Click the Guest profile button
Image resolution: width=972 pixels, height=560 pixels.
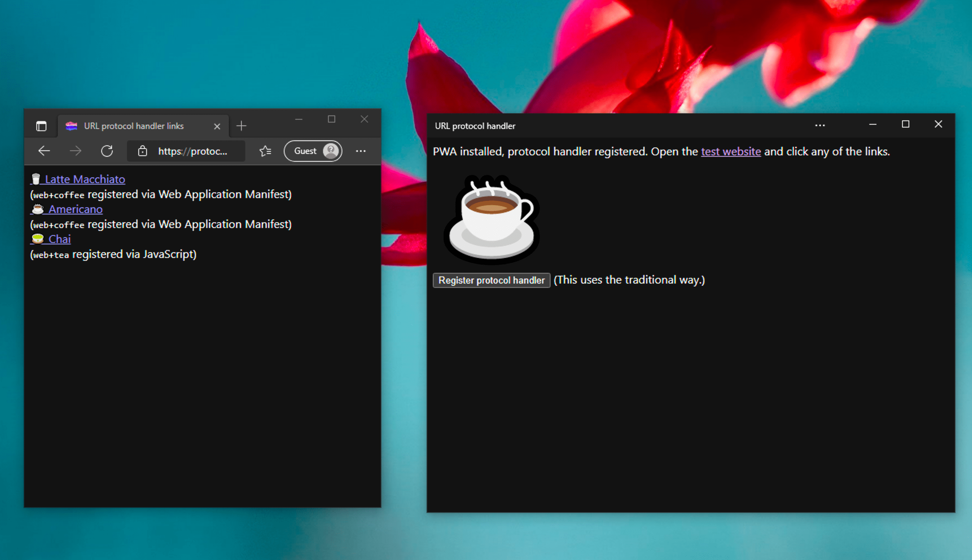pyautogui.click(x=313, y=150)
